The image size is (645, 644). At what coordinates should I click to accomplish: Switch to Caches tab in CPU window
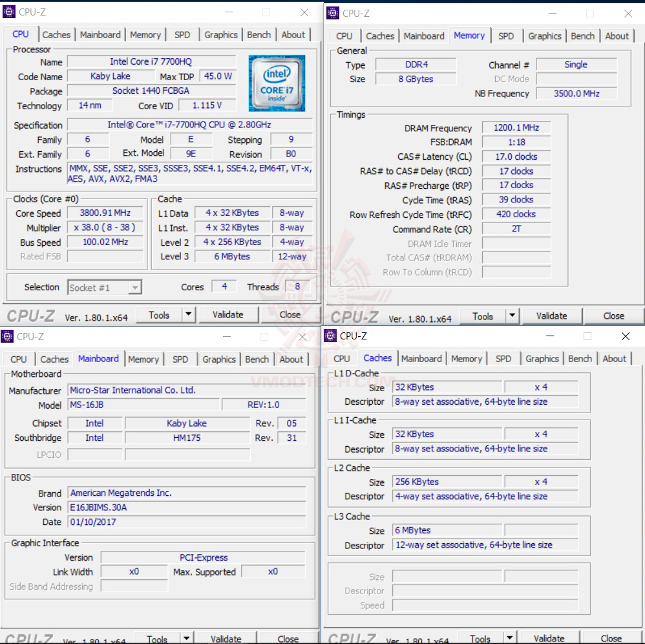click(56, 35)
